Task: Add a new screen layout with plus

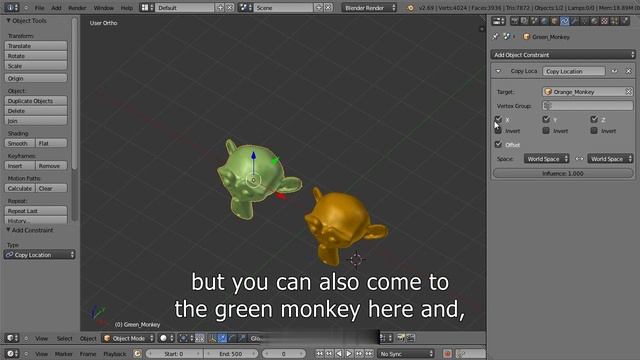Action: (220, 7)
